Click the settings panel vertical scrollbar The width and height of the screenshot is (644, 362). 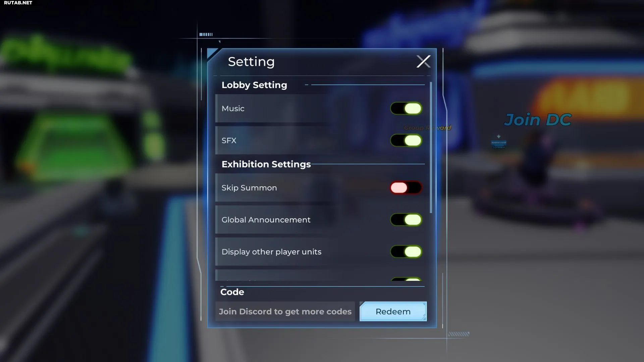(431, 147)
